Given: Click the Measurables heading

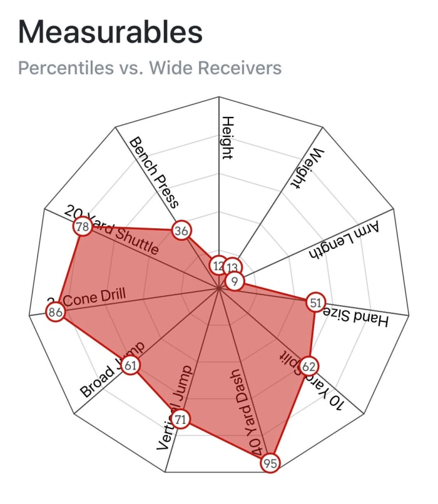Looking at the screenshot, I should click(110, 32).
